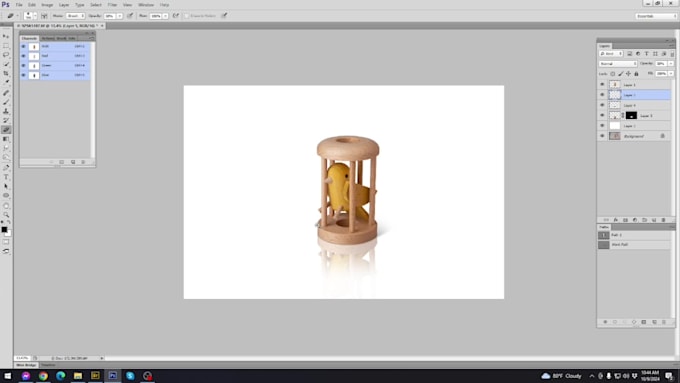Select the Hand tool
The image size is (680, 383).
point(6,206)
